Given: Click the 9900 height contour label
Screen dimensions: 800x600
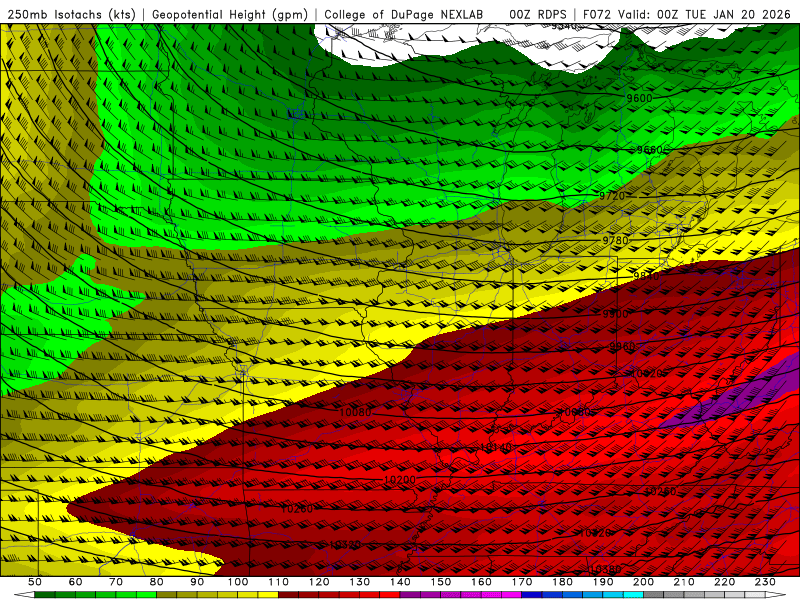Looking at the screenshot, I should coord(615,314).
